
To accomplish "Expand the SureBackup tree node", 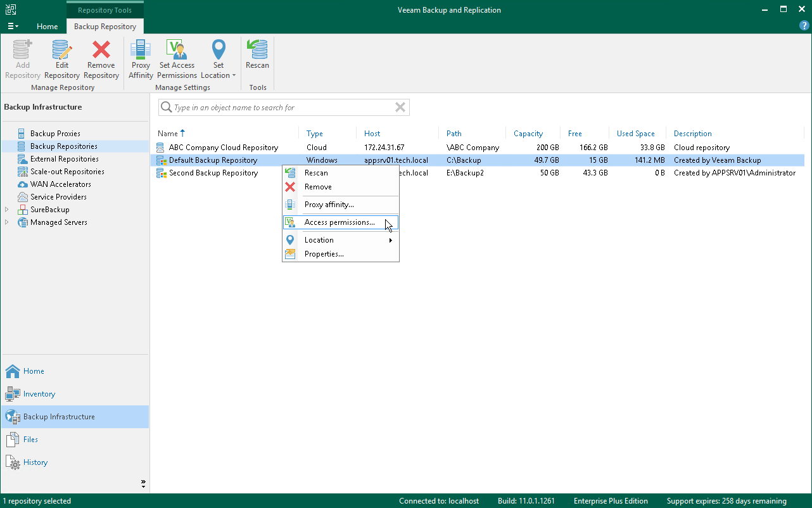I will (7, 210).
